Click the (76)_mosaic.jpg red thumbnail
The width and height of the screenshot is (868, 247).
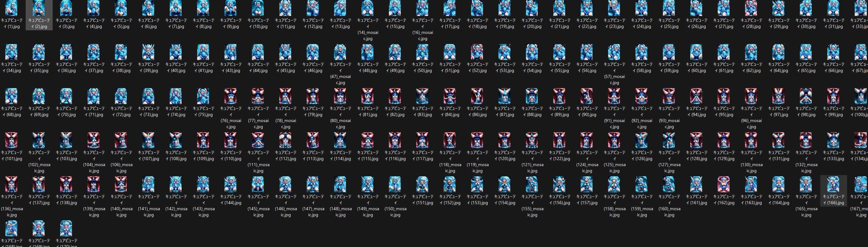tap(231, 96)
